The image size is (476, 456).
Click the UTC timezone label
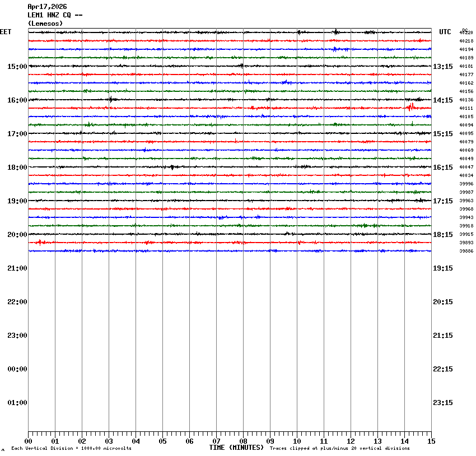click(x=445, y=32)
